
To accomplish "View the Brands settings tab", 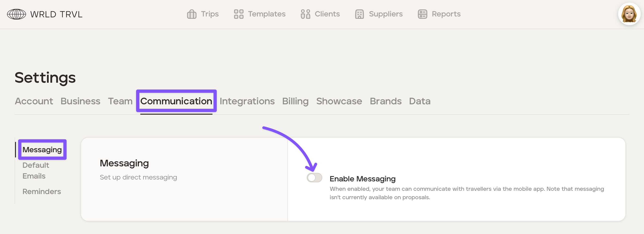I will [385, 101].
